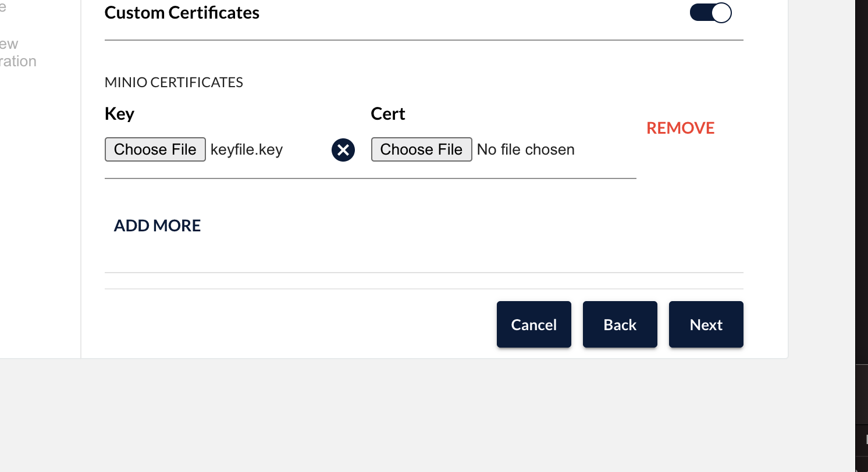
Task: Toggle the Custom Certificates switch off
Action: pyautogui.click(x=711, y=13)
